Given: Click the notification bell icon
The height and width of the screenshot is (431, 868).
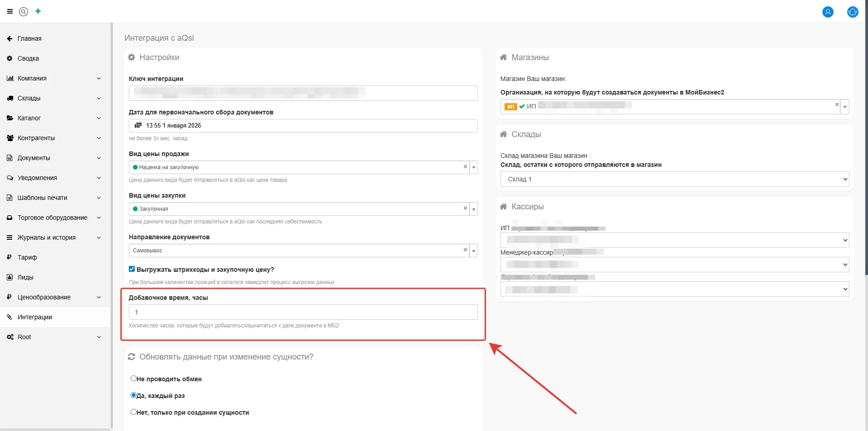Looking at the screenshot, I should point(852,12).
